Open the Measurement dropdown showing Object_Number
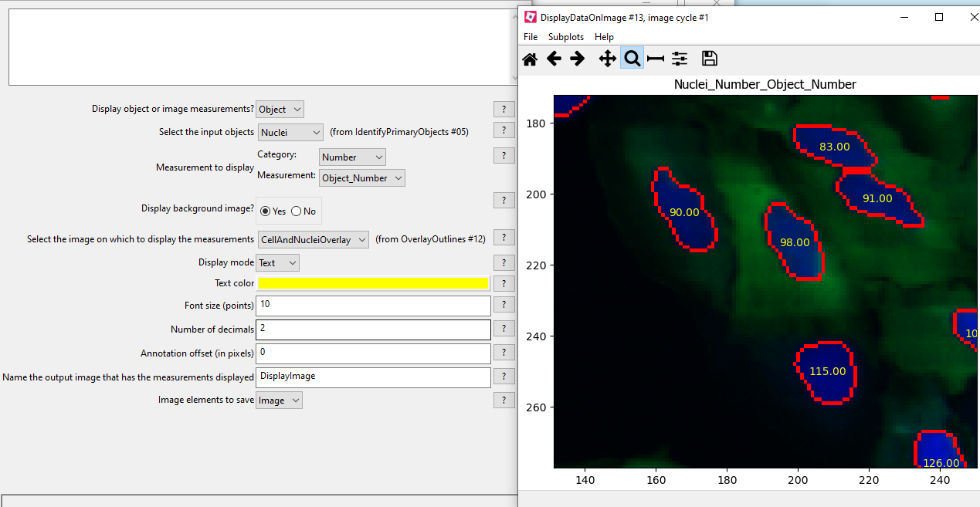This screenshot has width=980, height=507. 361,177
